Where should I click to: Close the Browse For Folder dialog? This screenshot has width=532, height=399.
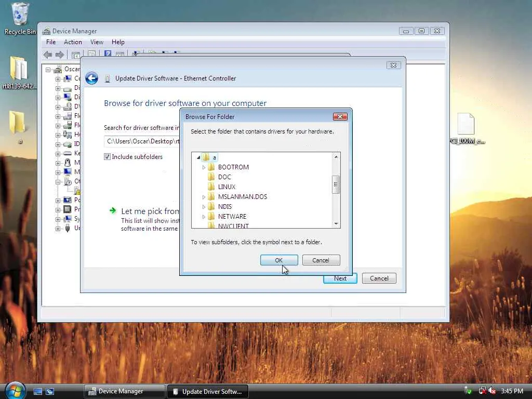340,117
